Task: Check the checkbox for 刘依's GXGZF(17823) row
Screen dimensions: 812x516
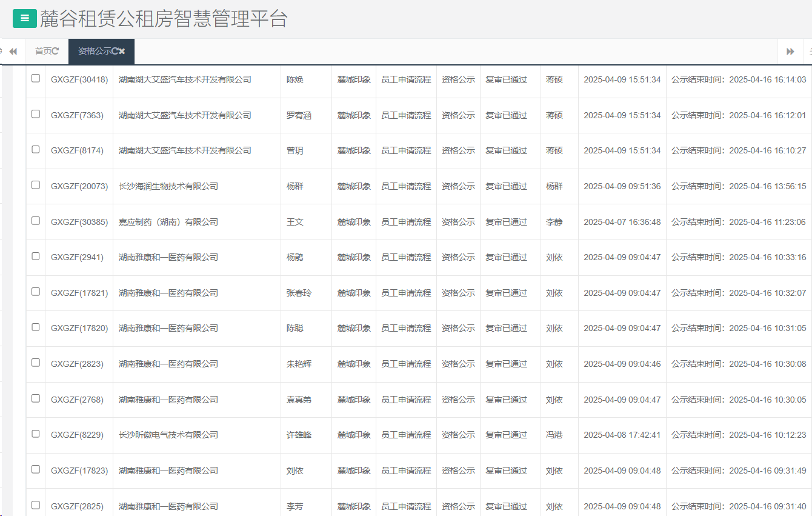Action: [35, 471]
